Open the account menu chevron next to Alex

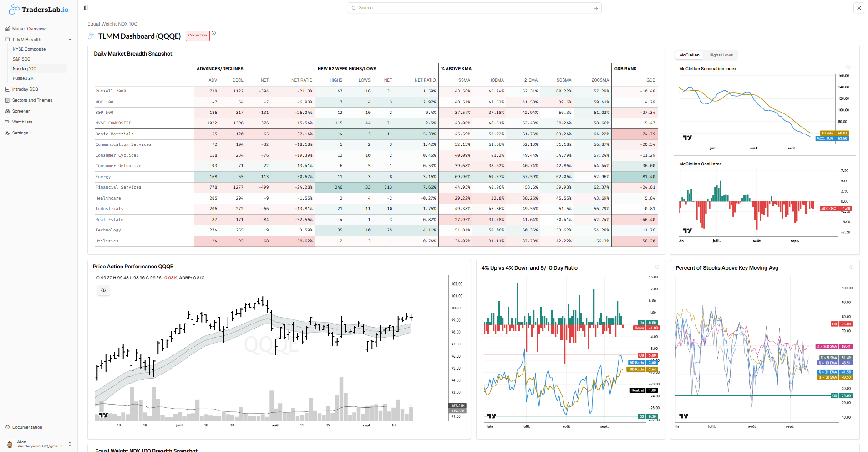(x=70, y=444)
